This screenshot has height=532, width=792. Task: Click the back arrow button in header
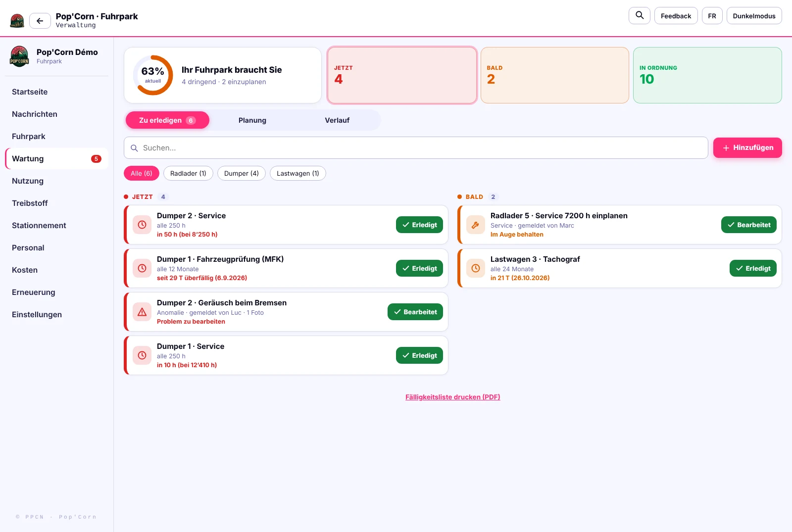(x=40, y=21)
